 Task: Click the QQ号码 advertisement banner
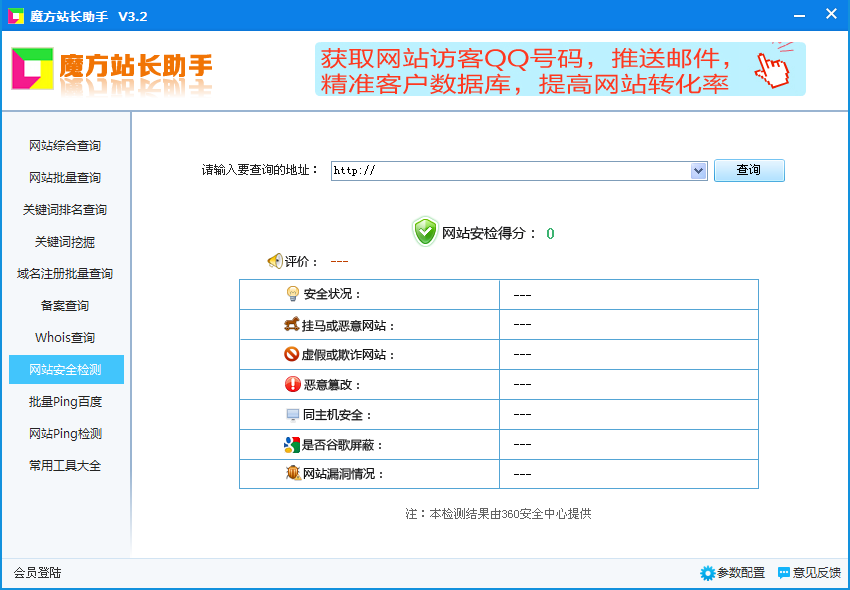point(560,69)
